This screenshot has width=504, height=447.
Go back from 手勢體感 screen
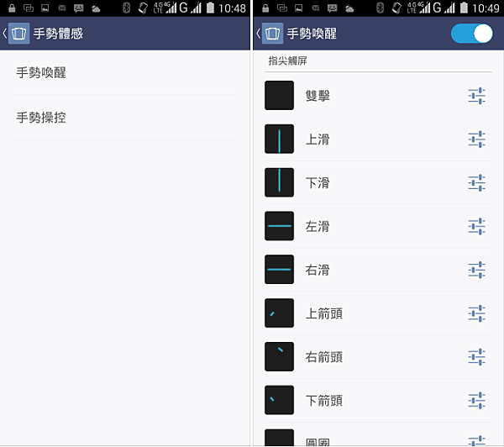5,34
